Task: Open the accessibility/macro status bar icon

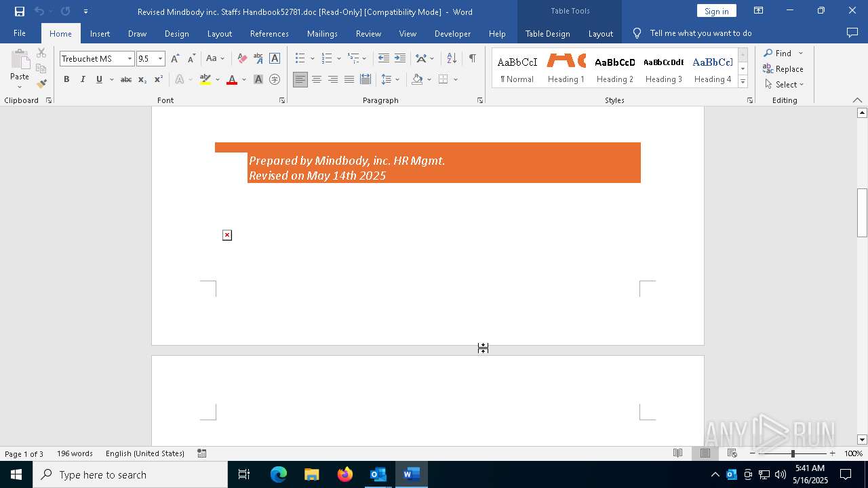Action: pyautogui.click(x=202, y=453)
